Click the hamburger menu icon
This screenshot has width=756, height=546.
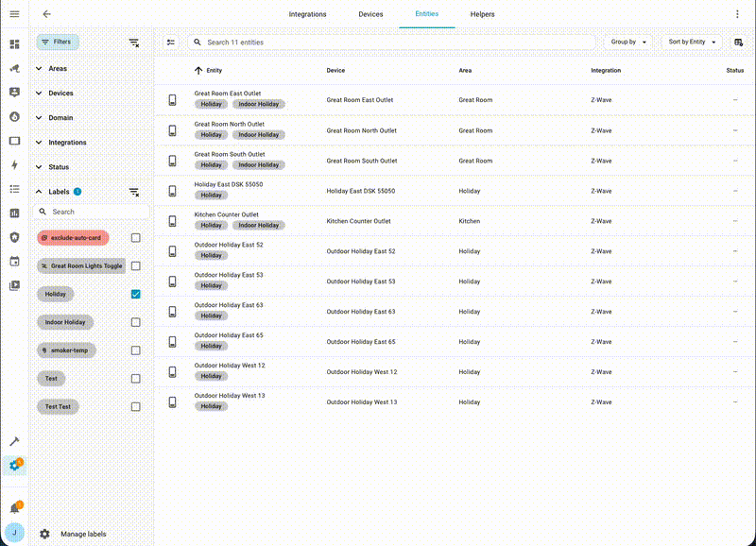[14, 14]
